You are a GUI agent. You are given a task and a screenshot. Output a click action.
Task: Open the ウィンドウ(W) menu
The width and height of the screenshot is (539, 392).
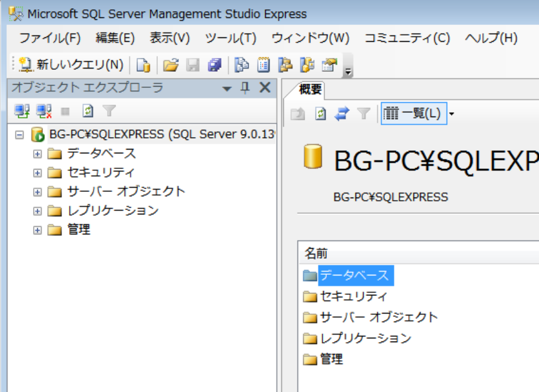tap(311, 38)
